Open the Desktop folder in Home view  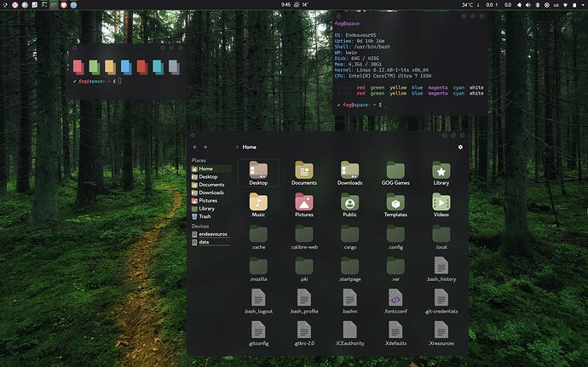pos(258,173)
